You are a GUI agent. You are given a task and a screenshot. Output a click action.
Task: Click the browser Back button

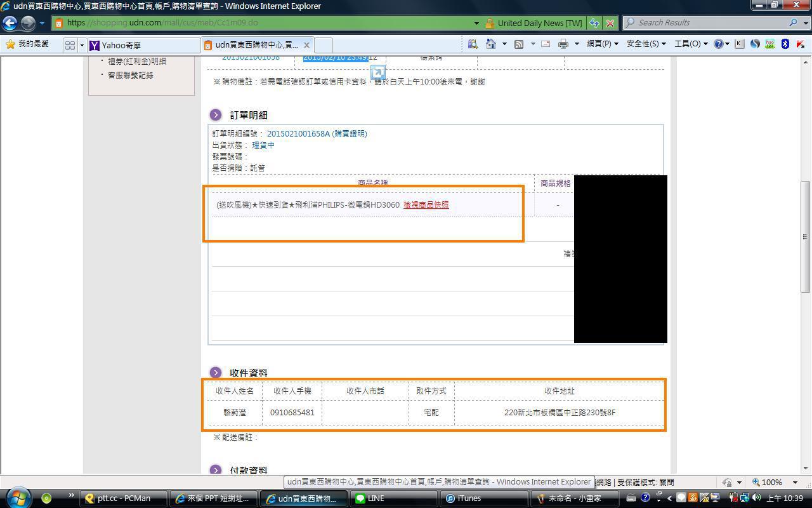click(x=10, y=23)
